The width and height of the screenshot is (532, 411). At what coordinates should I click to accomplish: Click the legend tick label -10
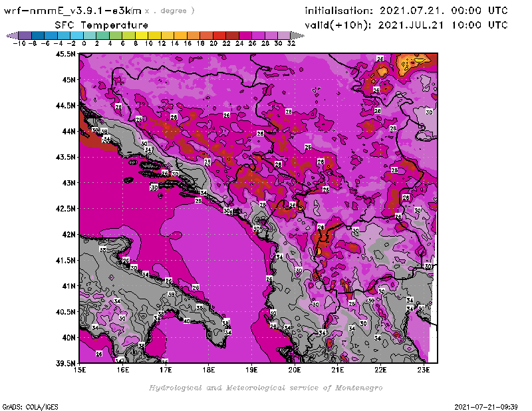click(19, 43)
